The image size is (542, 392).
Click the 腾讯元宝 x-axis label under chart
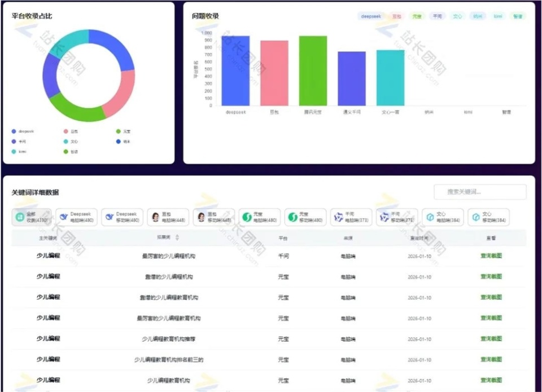point(313,112)
